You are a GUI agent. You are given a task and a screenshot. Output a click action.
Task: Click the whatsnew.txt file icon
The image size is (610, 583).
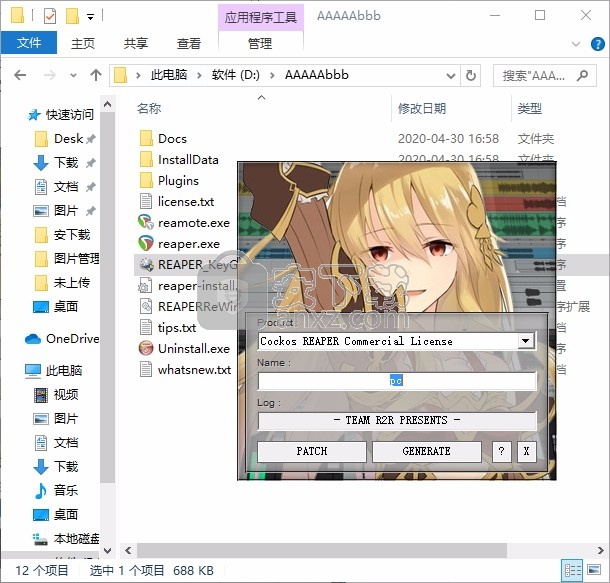[x=146, y=369]
